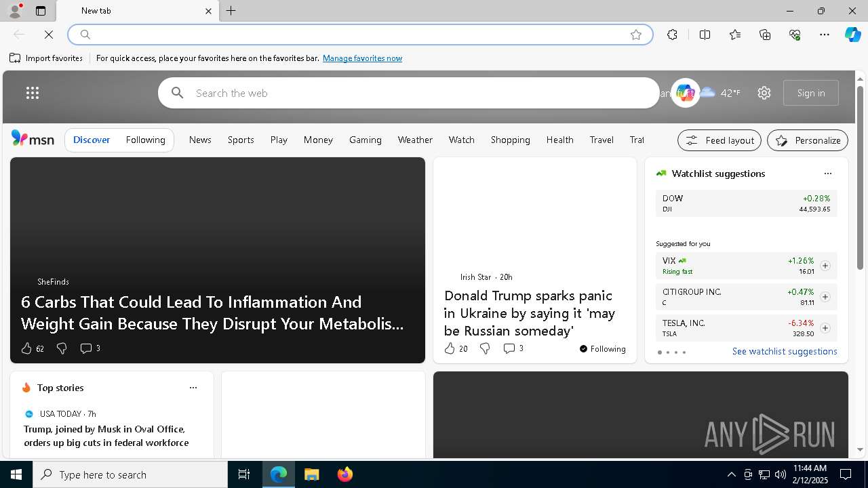
Task: Open page settings gear icon
Action: pyautogui.click(x=764, y=93)
